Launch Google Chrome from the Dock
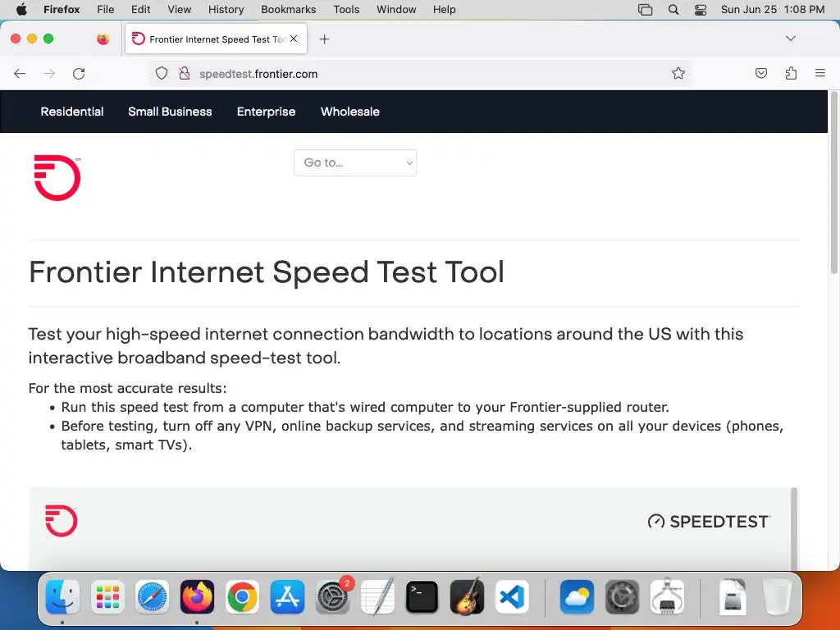This screenshot has width=840, height=630. tap(242, 597)
